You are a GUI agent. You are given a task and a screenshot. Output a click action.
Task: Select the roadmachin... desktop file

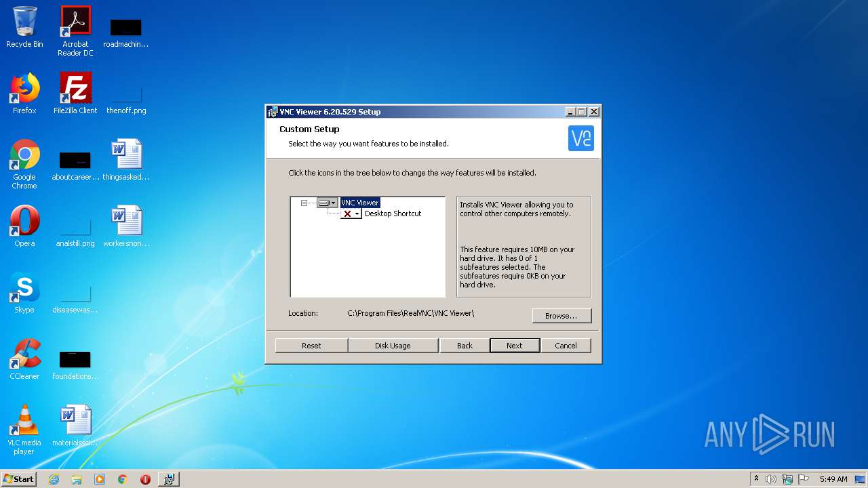coord(126,33)
